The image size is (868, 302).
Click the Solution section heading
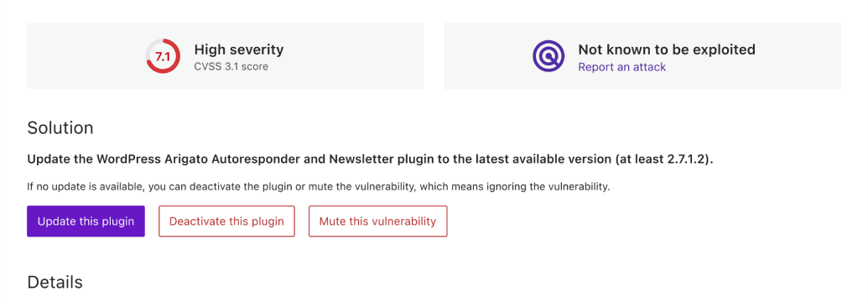pos(60,128)
